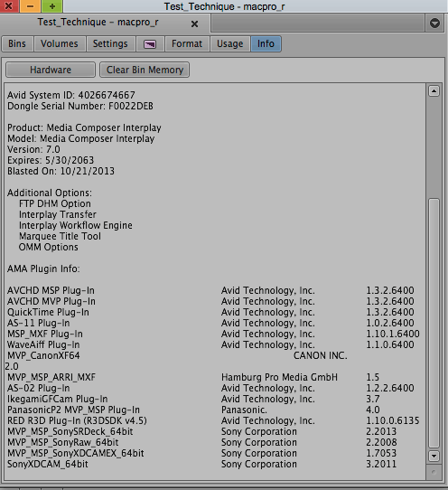
Task: Click the window resize corner grip
Action: click(434, 472)
